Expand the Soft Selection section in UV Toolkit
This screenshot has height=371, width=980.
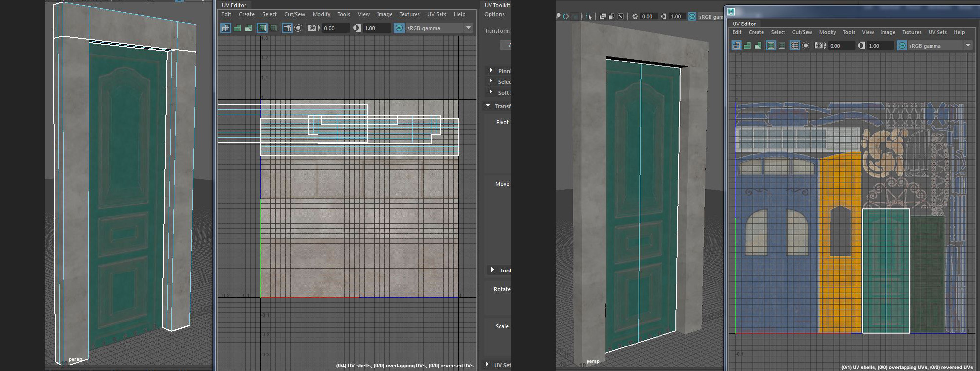point(491,92)
